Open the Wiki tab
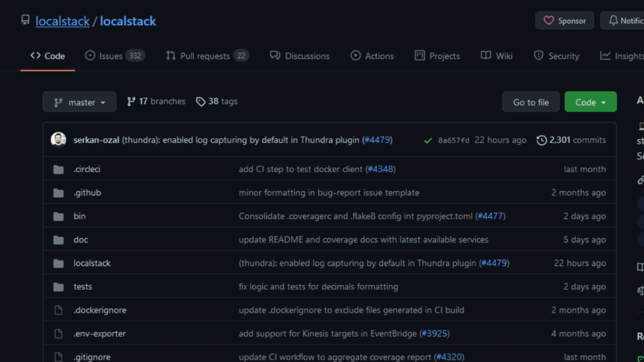The height and width of the screenshot is (362, 644). coord(496,56)
